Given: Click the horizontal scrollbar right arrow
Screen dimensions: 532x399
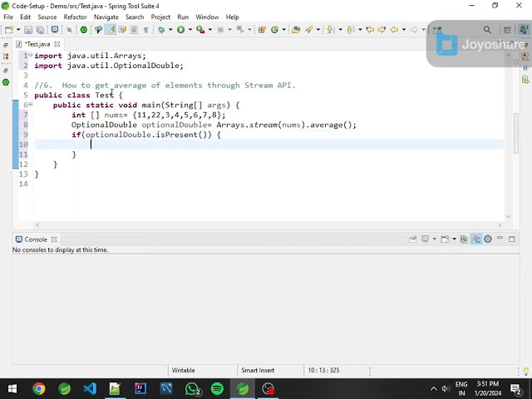Looking at the screenshot, I should [500, 225].
